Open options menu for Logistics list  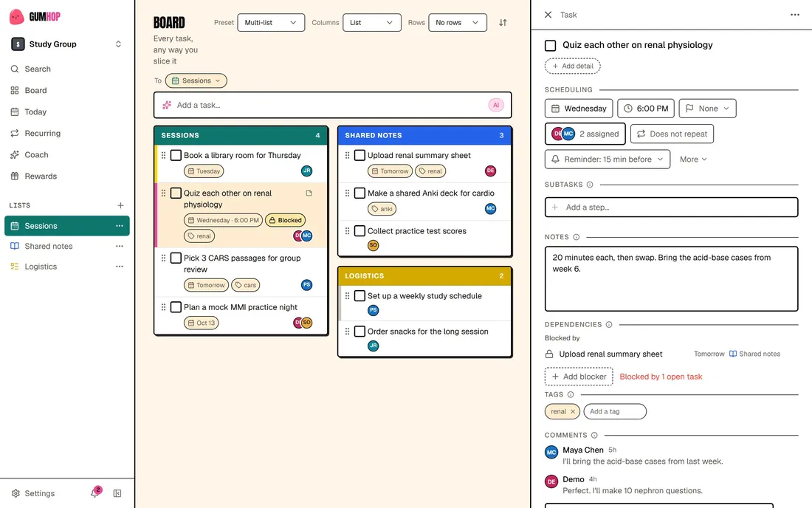120,266
